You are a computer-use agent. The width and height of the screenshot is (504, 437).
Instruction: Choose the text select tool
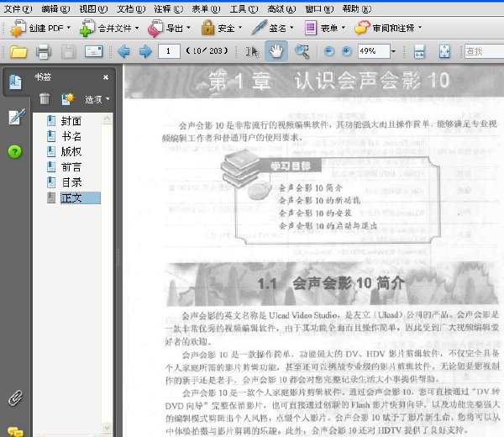pyautogui.click(x=252, y=51)
